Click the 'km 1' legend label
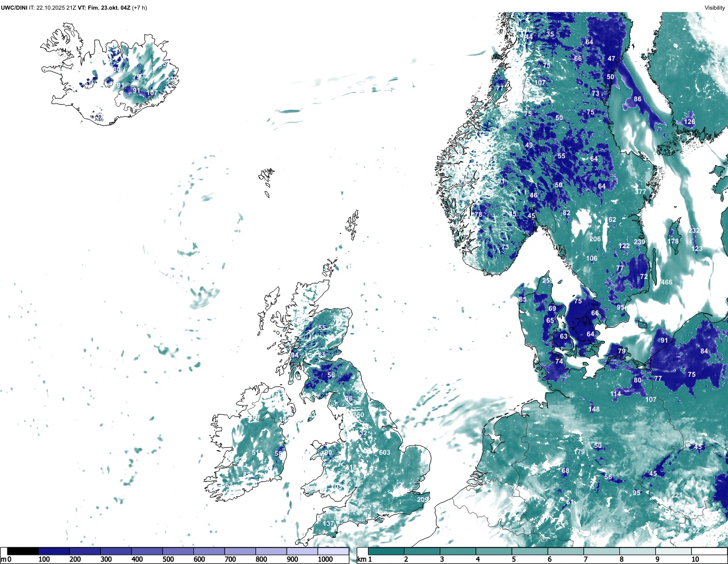This screenshot has height=564, width=728. tap(365, 559)
